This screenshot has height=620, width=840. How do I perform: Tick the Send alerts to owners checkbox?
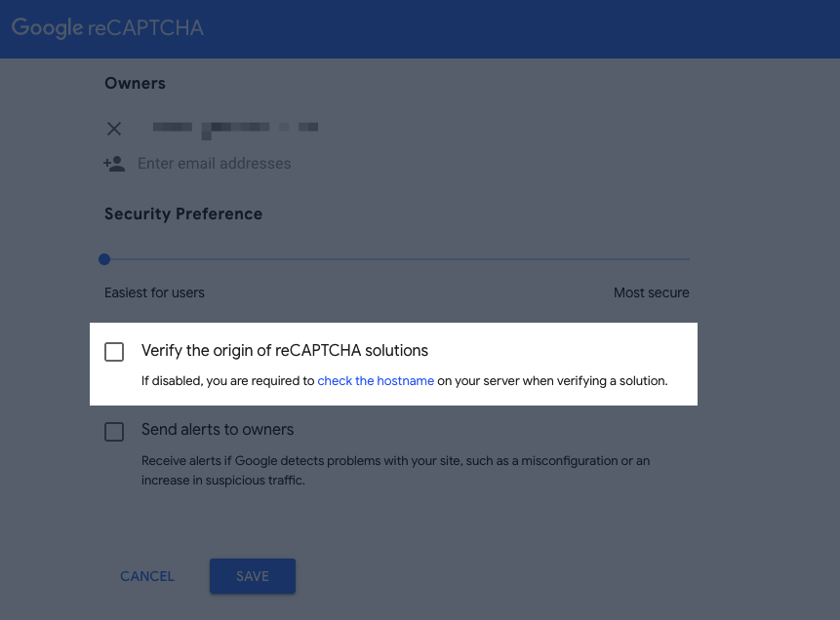pyautogui.click(x=114, y=432)
